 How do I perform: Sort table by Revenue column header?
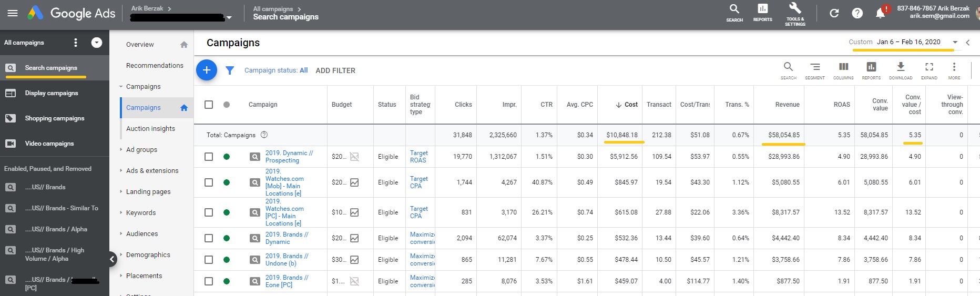(x=787, y=105)
